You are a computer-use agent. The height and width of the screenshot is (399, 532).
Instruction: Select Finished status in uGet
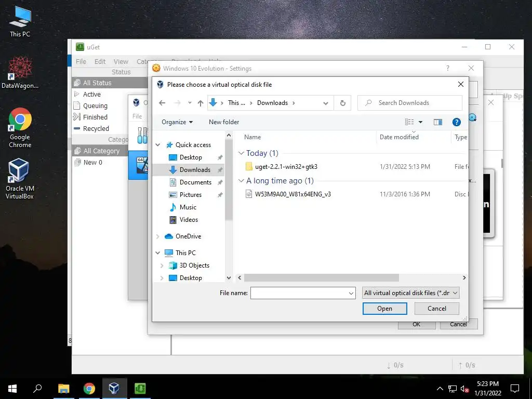tap(95, 117)
